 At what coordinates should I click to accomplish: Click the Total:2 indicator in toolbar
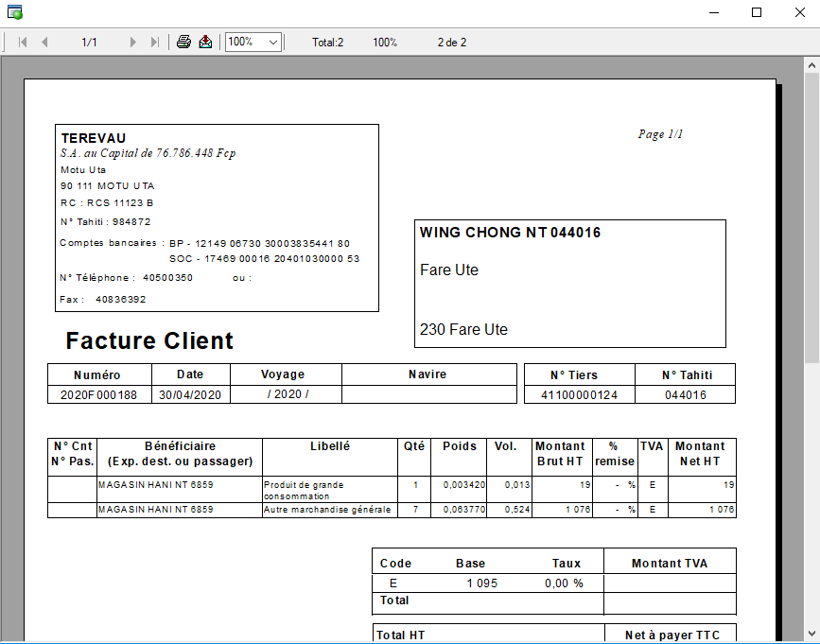point(328,43)
